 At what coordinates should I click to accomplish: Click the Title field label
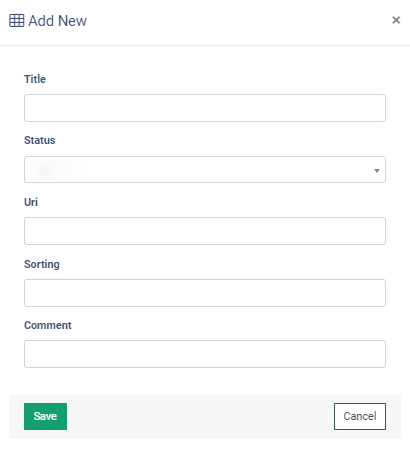pyautogui.click(x=35, y=79)
